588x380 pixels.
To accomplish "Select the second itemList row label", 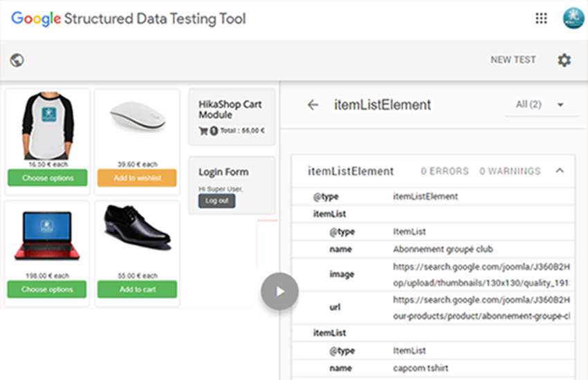I will coord(329,333).
